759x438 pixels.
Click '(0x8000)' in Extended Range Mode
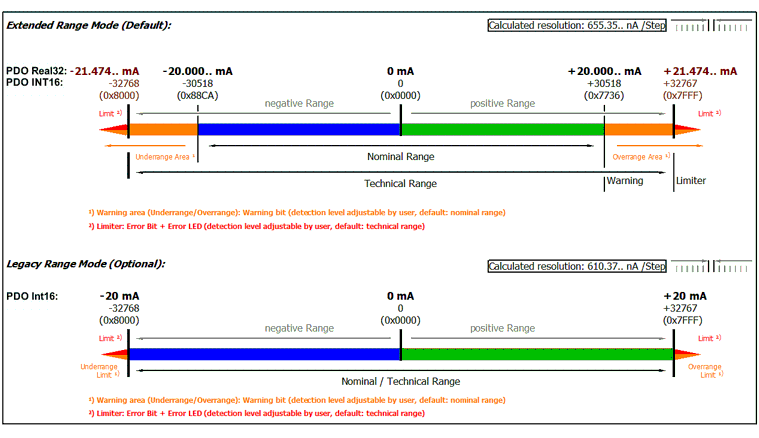tap(119, 95)
